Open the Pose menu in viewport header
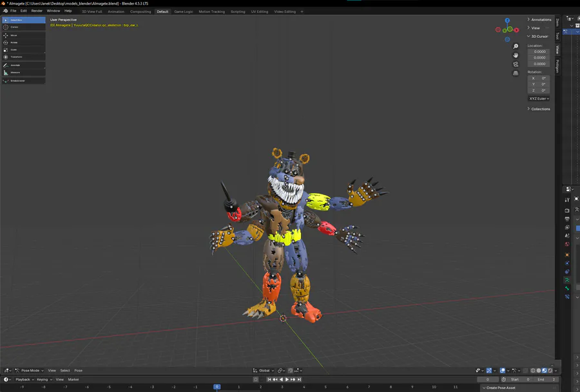Viewport: 580px width, 392px height. (79, 370)
